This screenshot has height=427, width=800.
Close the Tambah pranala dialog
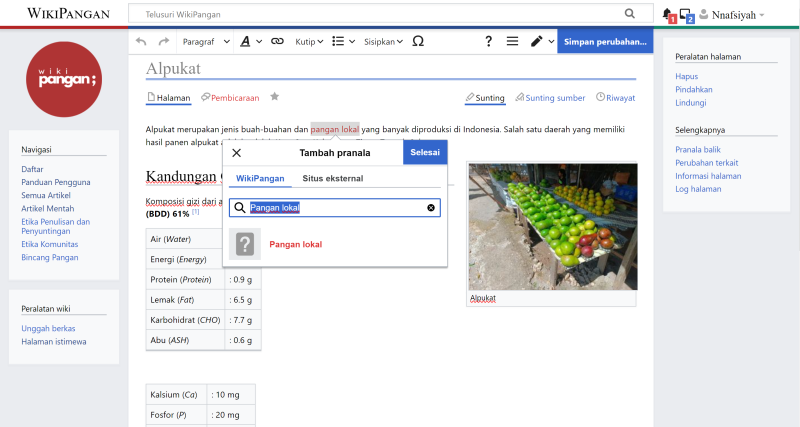(x=237, y=153)
